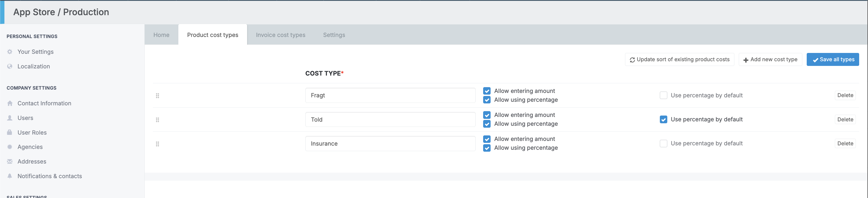This screenshot has width=868, height=198.
Task: Click the bell icon for Notifications & contacts
Action: tap(10, 176)
